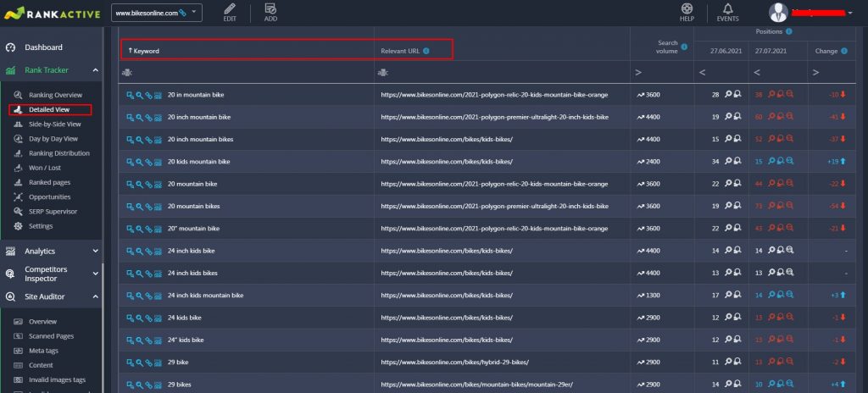The width and height of the screenshot is (868, 393).
Task: Click the Keyword filter input field
Action: (247, 73)
